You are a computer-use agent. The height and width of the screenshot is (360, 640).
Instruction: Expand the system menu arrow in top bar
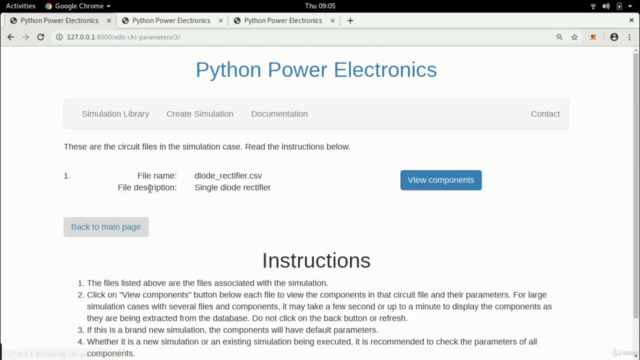630,6
